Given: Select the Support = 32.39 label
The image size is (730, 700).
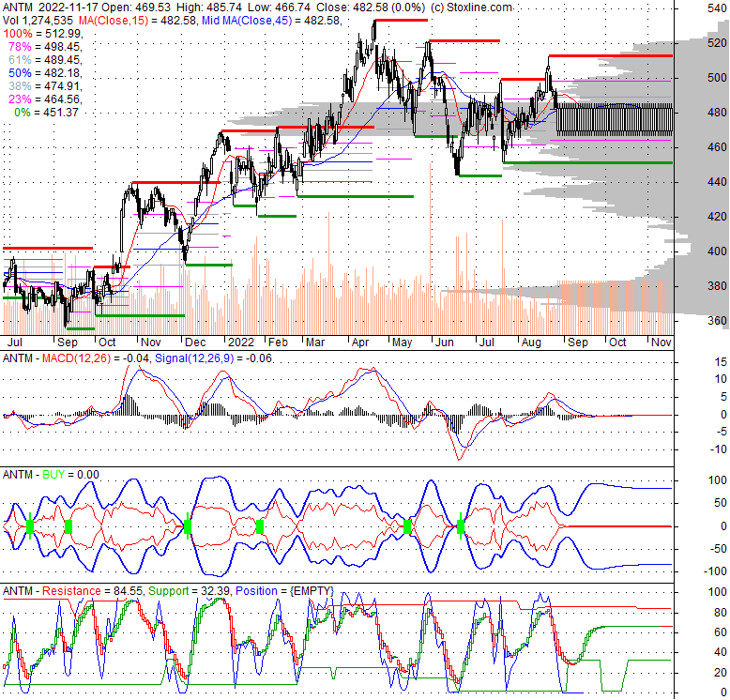Looking at the screenshot, I should [x=189, y=591].
